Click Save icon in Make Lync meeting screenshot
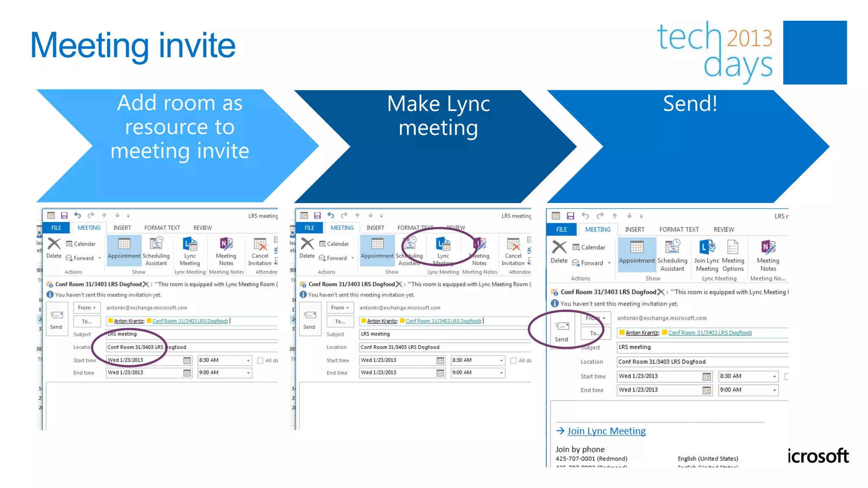This screenshot has height=488, width=868. click(317, 216)
